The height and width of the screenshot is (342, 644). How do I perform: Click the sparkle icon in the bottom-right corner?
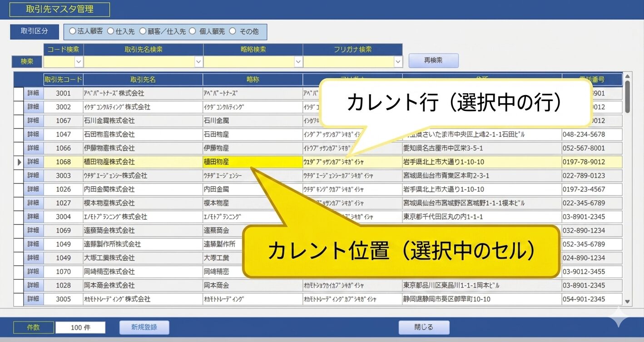pyautogui.click(x=619, y=317)
